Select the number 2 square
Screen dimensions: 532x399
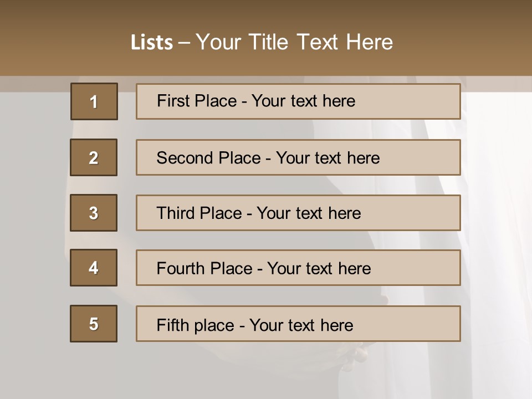click(x=94, y=157)
